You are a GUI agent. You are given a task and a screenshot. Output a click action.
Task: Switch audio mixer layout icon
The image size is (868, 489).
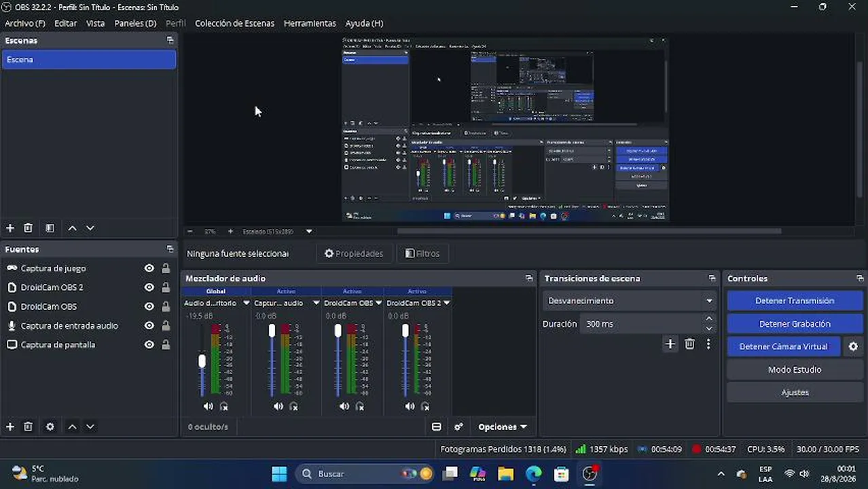point(437,427)
